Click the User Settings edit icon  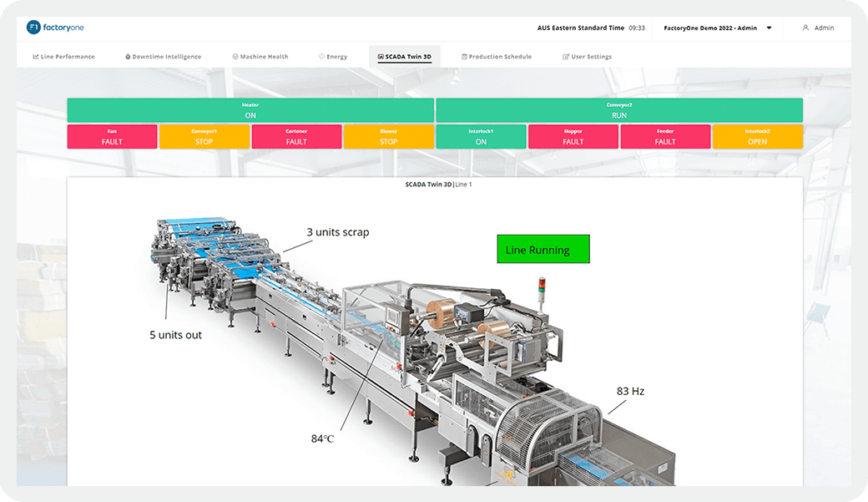566,57
